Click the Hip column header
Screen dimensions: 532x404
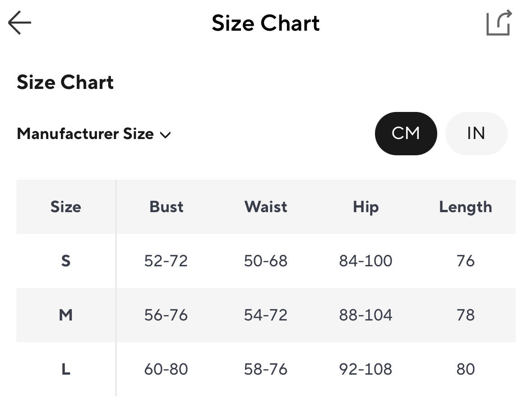[x=365, y=207]
